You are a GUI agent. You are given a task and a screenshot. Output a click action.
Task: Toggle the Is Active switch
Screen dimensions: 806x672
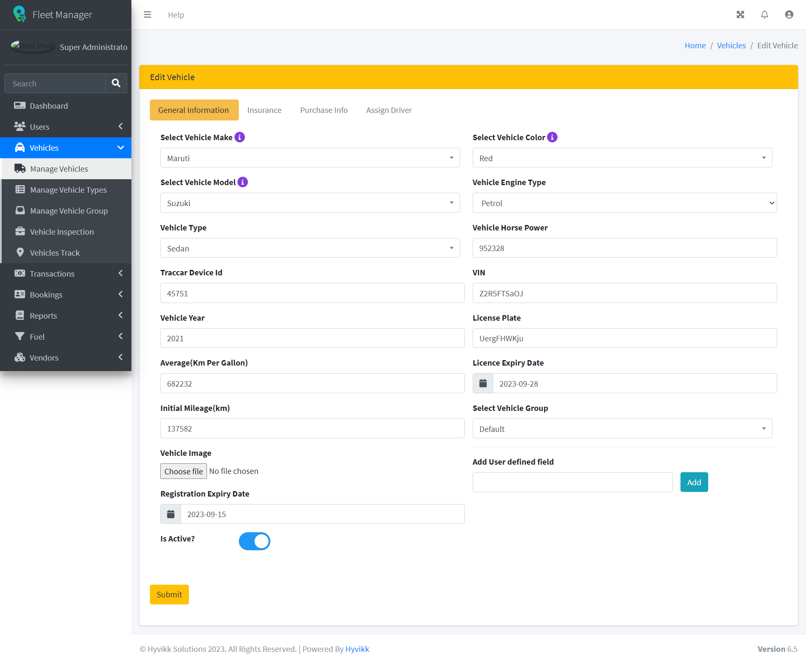pyautogui.click(x=254, y=541)
